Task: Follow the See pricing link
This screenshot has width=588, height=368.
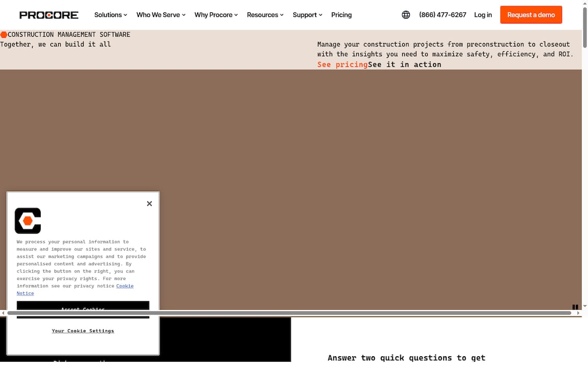Action: (x=342, y=64)
